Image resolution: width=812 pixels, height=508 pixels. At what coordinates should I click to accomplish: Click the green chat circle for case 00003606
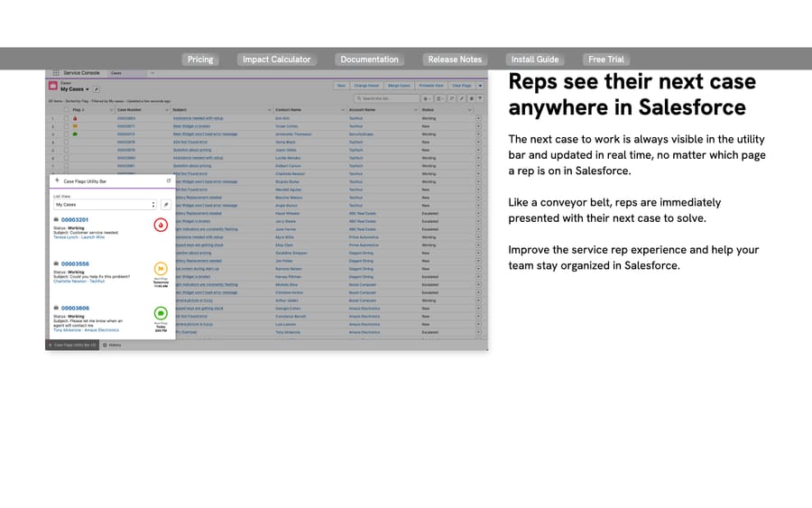(161, 313)
